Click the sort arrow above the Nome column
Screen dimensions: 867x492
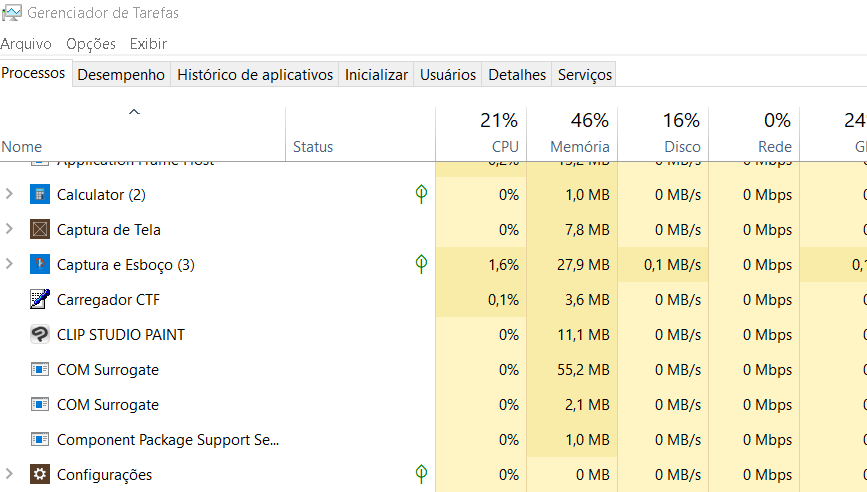pos(134,112)
